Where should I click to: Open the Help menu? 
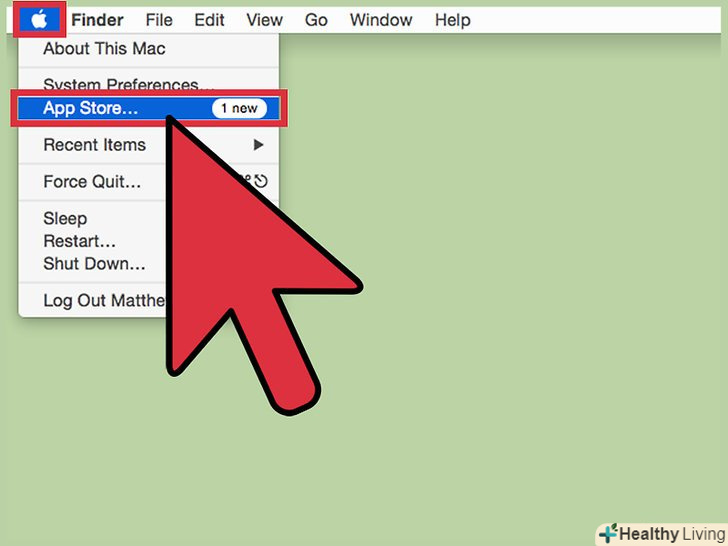(453, 20)
